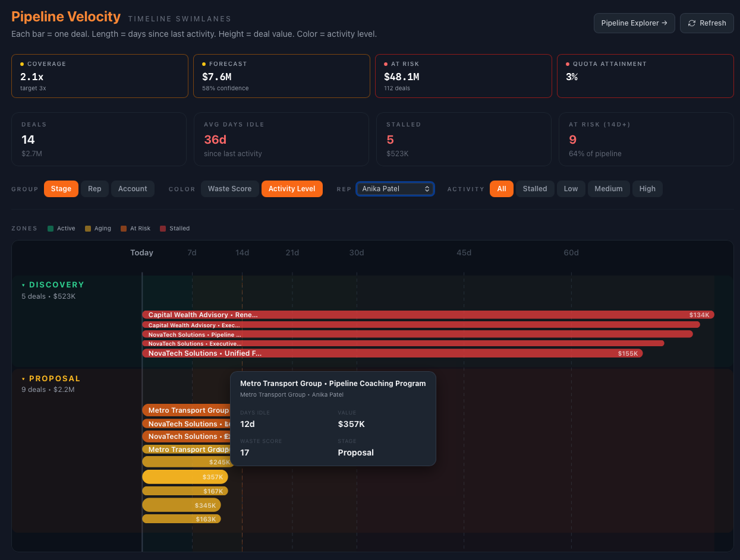
Task: Click the green Active zone legend dot
Action: click(x=51, y=228)
